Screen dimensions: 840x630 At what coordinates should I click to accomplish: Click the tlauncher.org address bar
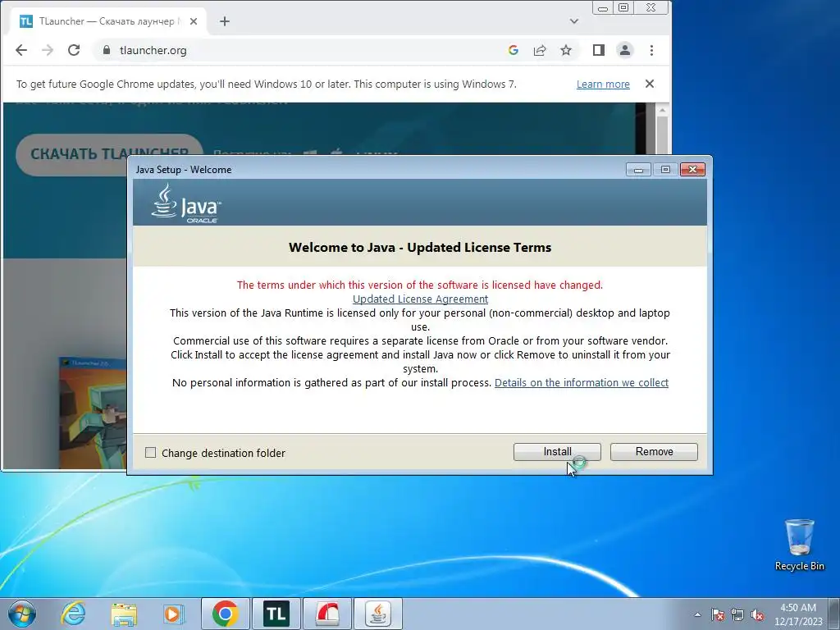coord(300,50)
